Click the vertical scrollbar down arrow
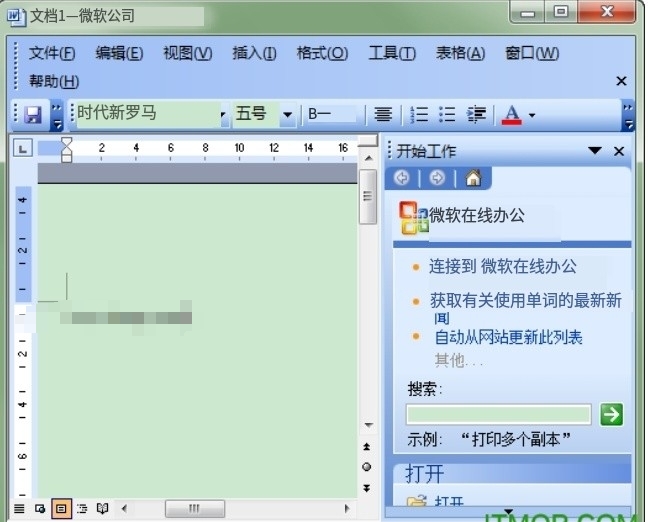The height and width of the screenshot is (522, 649). (x=368, y=425)
